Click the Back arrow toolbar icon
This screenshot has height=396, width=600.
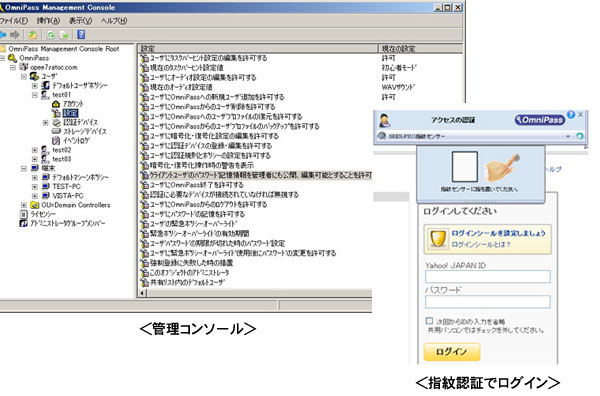[3, 35]
